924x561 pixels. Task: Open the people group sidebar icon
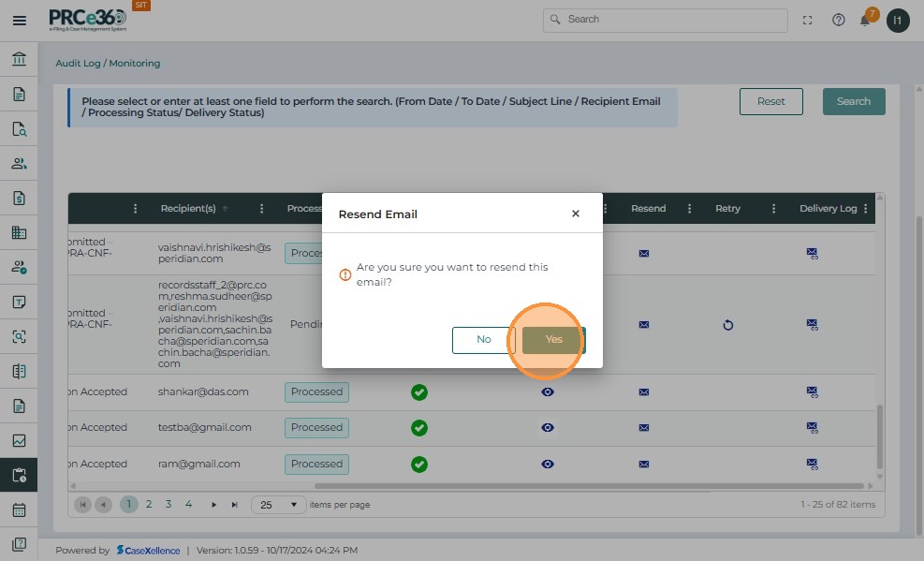19,163
